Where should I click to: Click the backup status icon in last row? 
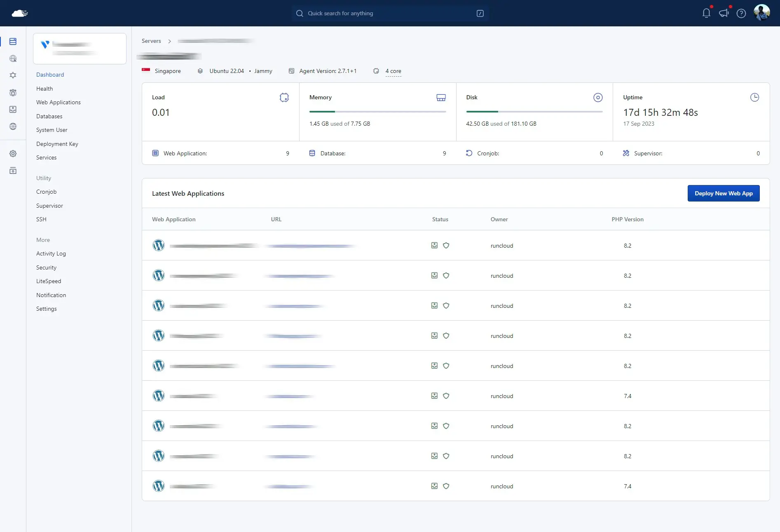(434, 486)
